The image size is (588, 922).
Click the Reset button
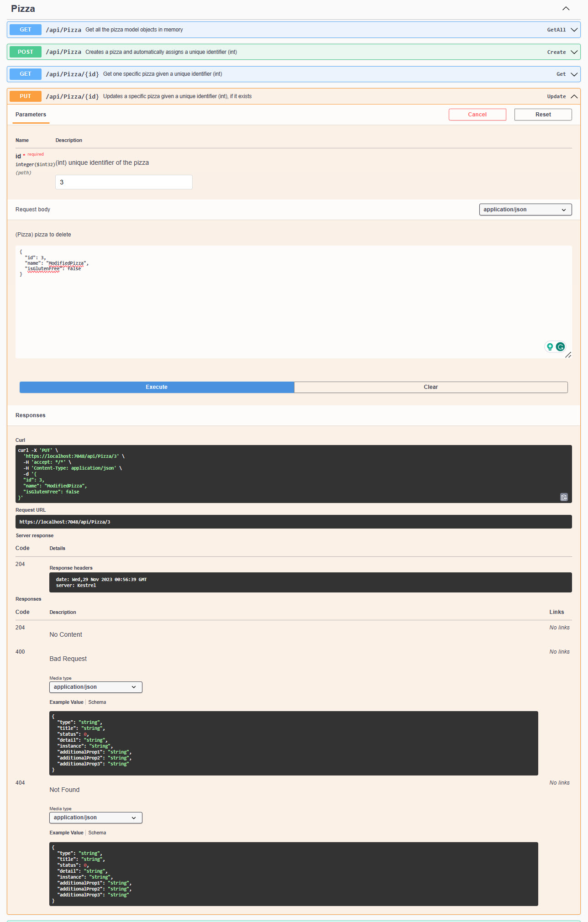tap(543, 115)
